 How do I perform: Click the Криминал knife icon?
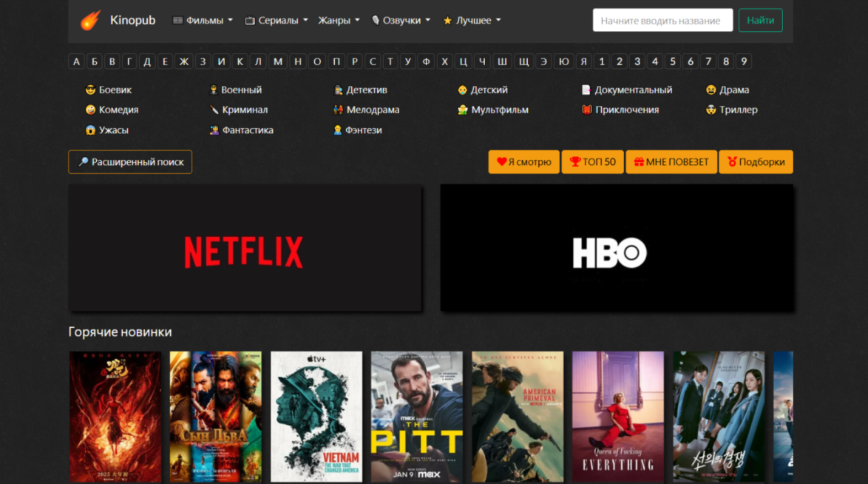[214, 110]
